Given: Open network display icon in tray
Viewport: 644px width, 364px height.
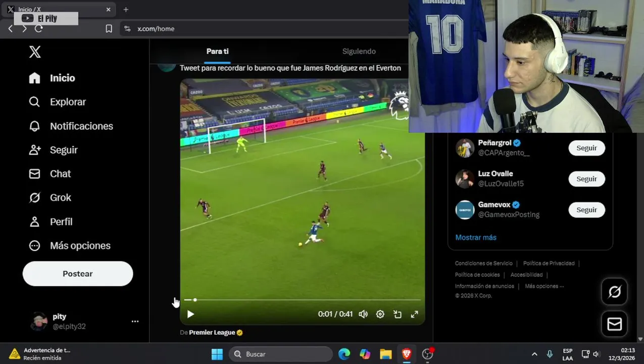Looking at the screenshot, I should pyautogui.click(x=585, y=354).
